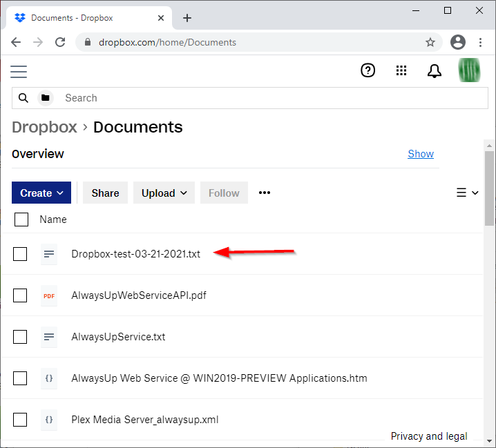Click the browser forward arrow

point(38,42)
